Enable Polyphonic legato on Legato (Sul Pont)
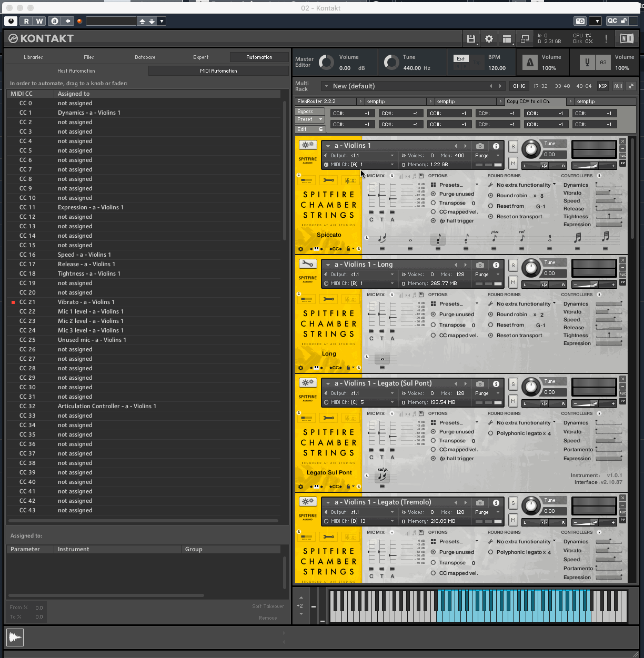Image resolution: width=644 pixels, height=658 pixels. click(x=490, y=433)
